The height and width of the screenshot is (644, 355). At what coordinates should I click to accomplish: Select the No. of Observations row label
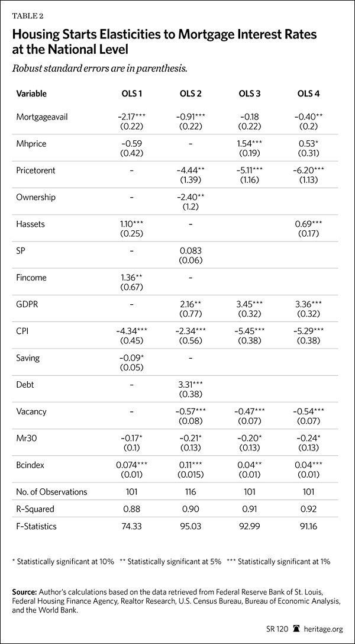[51, 491]
